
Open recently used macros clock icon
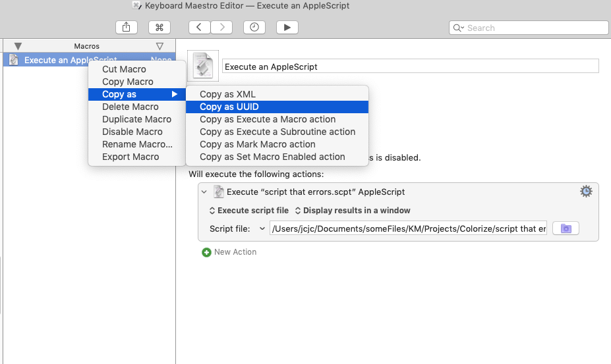pos(254,27)
